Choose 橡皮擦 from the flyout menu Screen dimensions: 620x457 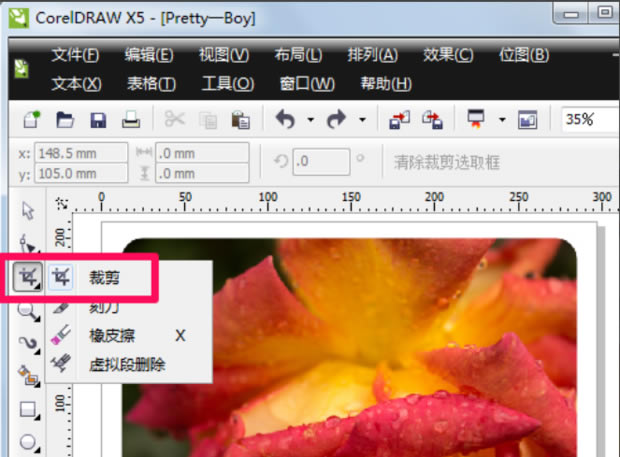click(129, 336)
